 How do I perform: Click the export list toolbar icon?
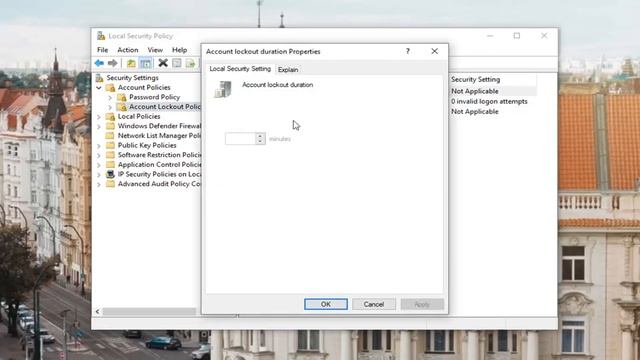click(x=190, y=63)
